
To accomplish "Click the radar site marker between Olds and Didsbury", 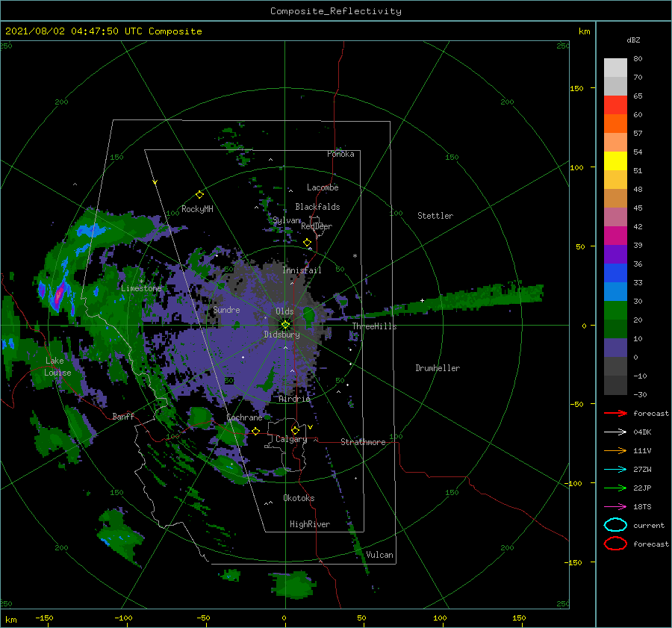I will point(285,325).
